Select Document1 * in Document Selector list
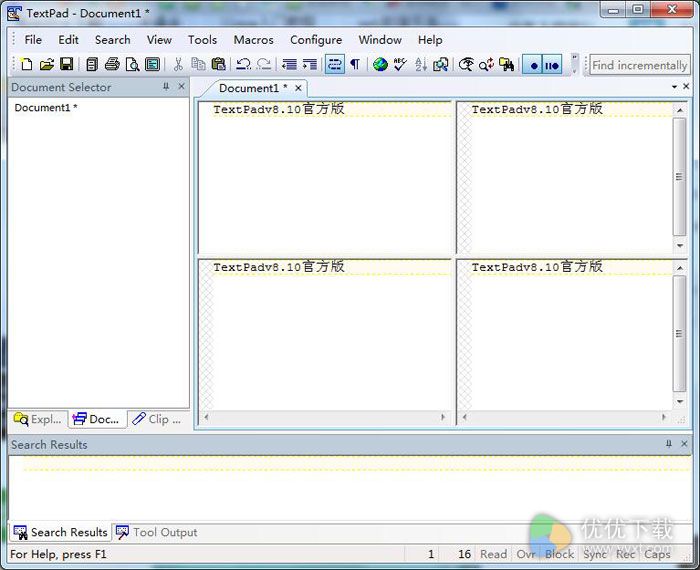Screen dimensions: 700x570 point(46,108)
